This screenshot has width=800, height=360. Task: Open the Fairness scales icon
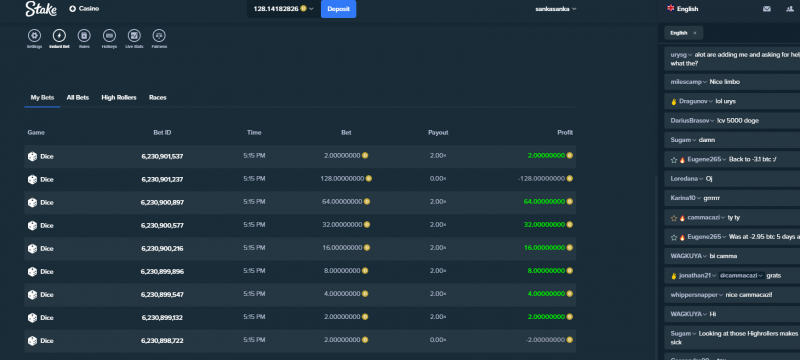click(x=159, y=36)
